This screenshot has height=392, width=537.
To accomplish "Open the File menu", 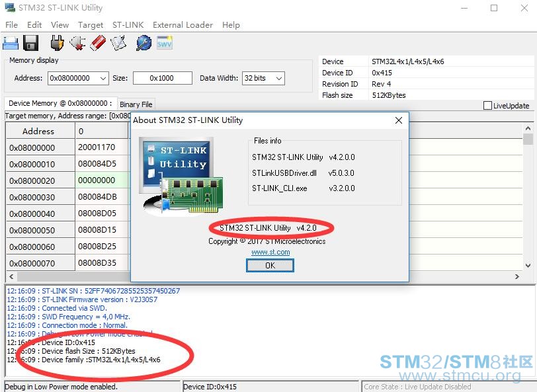I will [x=11, y=25].
